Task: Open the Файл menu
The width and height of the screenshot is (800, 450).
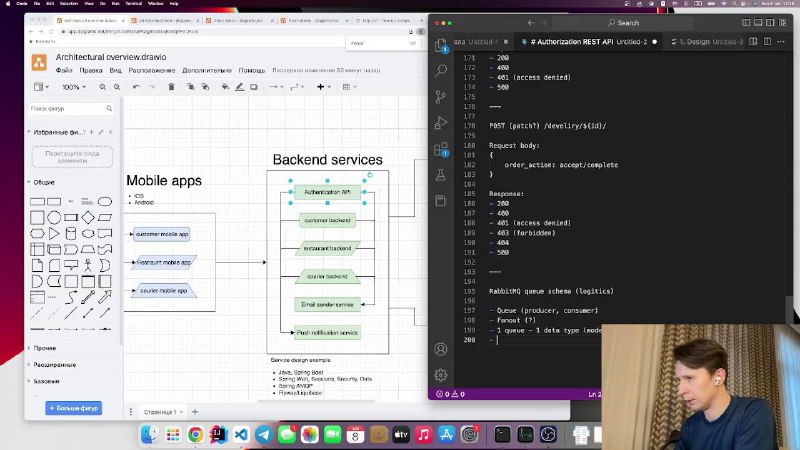Action: pyautogui.click(x=64, y=70)
